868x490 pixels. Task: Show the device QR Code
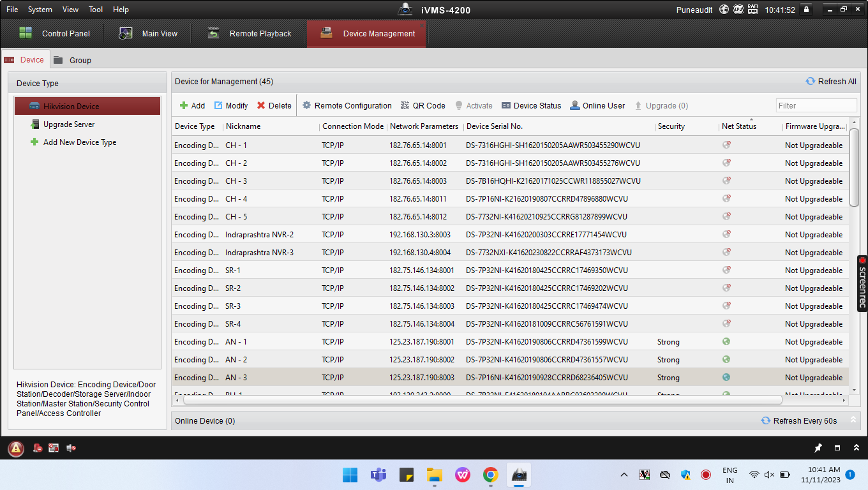pyautogui.click(x=423, y=106)
